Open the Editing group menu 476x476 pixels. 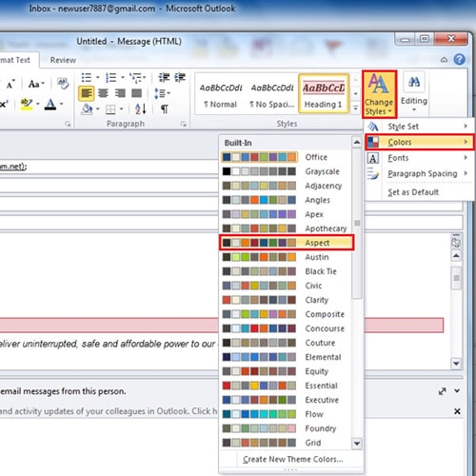(414, 92)
